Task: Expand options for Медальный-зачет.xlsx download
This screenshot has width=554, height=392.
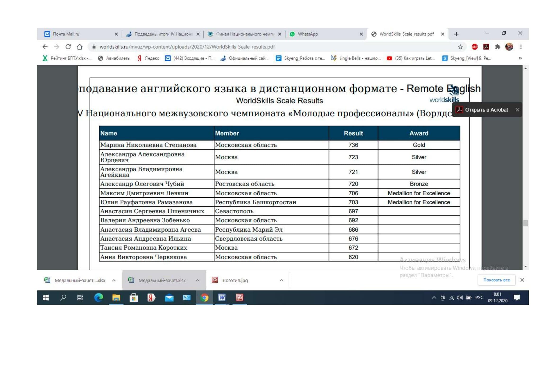Action: 198,280
